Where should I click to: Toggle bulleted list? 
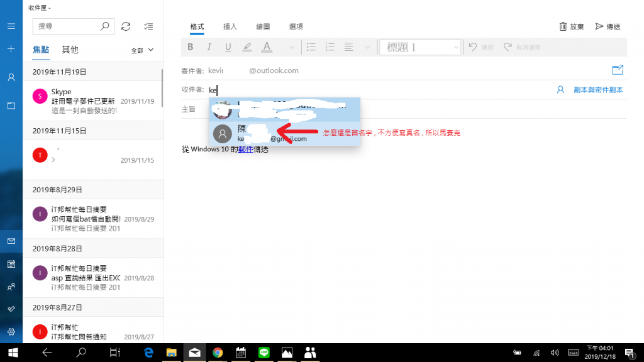pyautogui.click(x=311, y=47)
